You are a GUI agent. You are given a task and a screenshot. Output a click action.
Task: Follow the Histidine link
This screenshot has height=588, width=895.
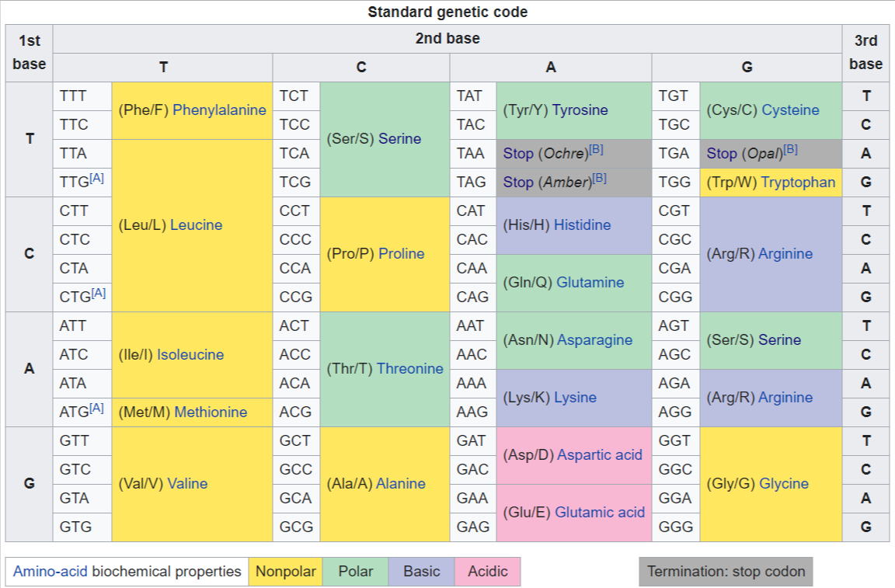point(582,225)
